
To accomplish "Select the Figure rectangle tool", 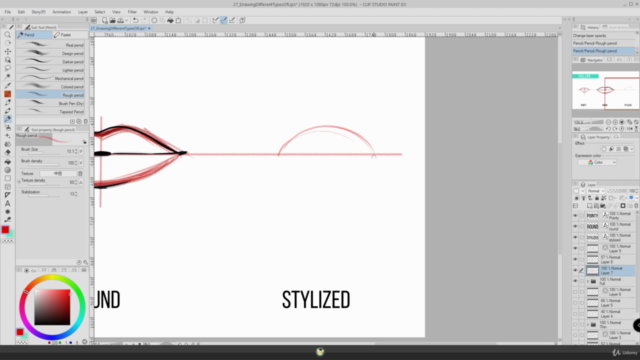I will 7,178.
